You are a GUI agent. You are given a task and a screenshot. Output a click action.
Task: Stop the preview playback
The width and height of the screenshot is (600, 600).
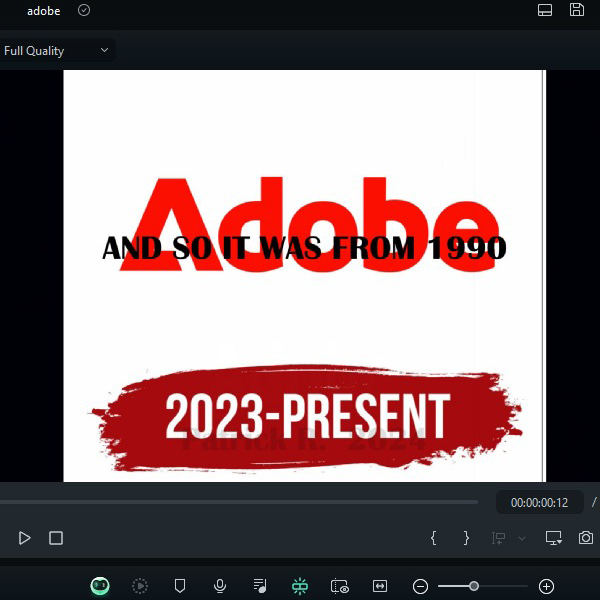pyautogui.click(x=56, y=538)
